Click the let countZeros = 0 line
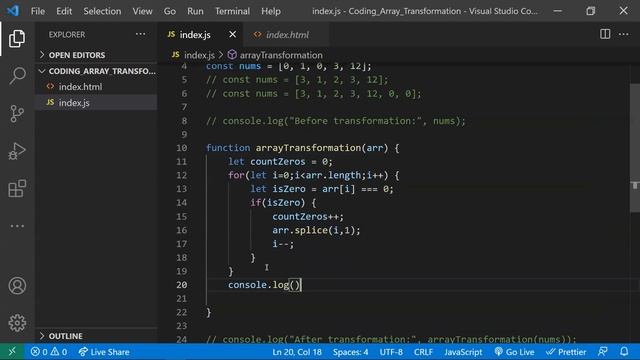This screenshot has height=360, width=640. (280, 162)
